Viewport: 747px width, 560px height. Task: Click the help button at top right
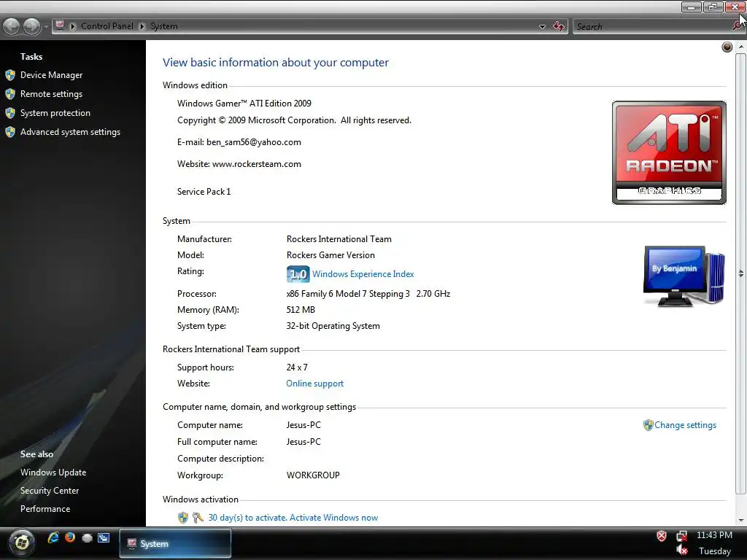click(x=727, y=47)
